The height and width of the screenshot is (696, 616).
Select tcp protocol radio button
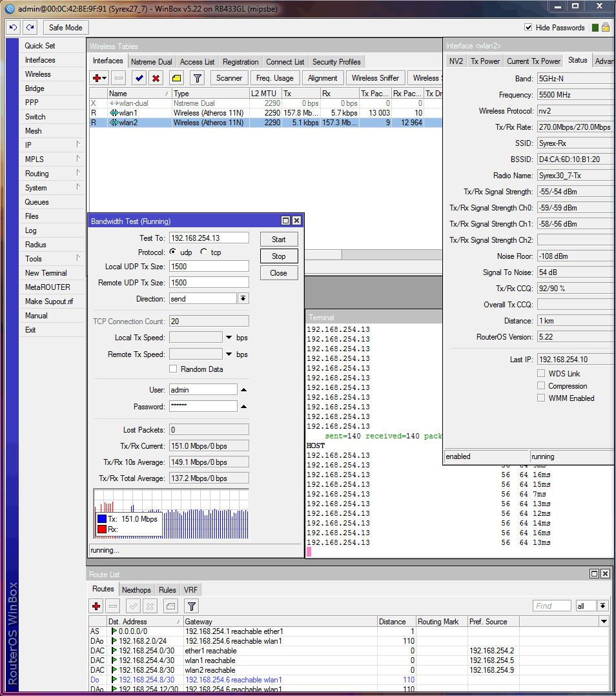click(203, 252)
